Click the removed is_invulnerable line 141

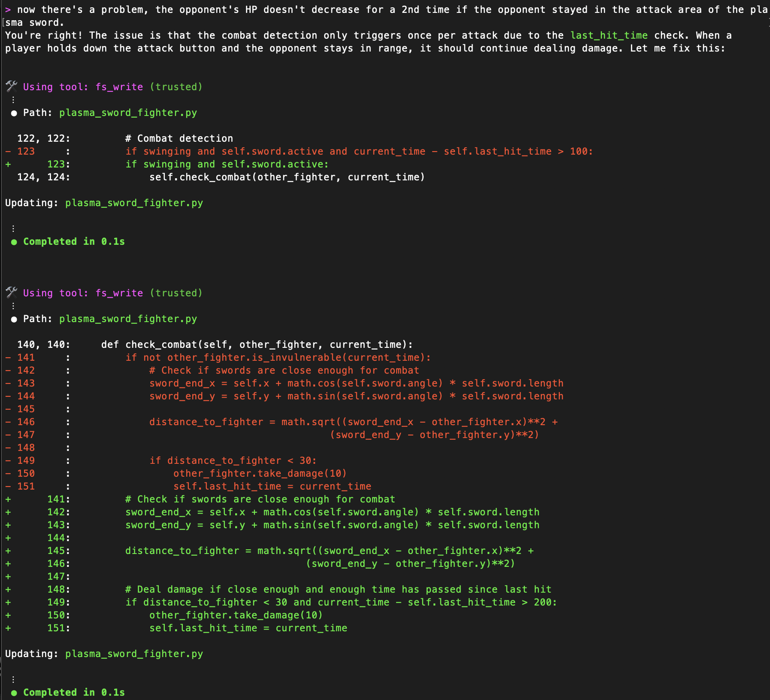click(x=278, y=357)
